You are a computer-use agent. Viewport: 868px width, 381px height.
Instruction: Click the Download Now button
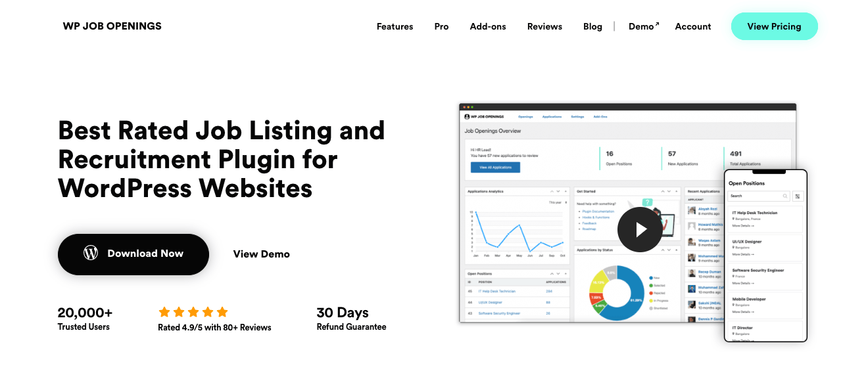(x=133, y=254)
